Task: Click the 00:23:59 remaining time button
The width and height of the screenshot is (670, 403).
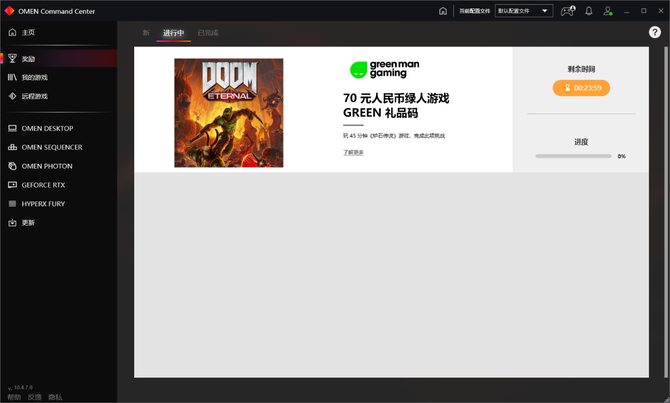Action: point(581,88)
